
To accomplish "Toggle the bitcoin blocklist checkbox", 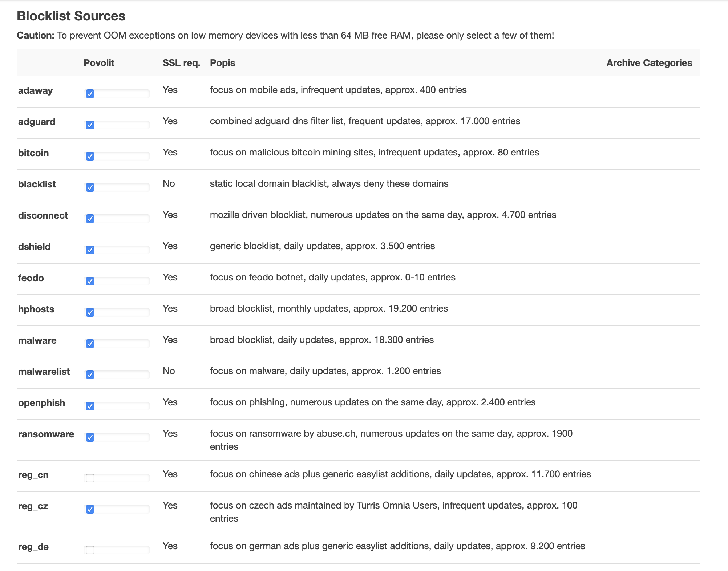I will [x=90, y=156].
